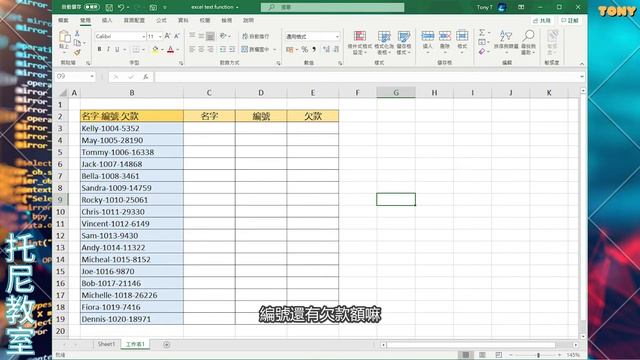Click cell containing Kelly-1004-5352

[x=132, y=128]
